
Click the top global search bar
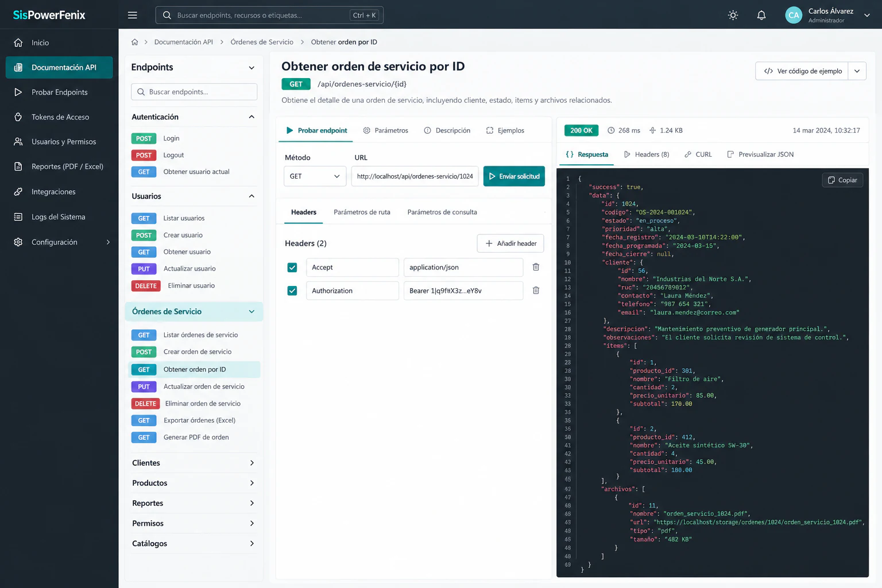(269, 15)
